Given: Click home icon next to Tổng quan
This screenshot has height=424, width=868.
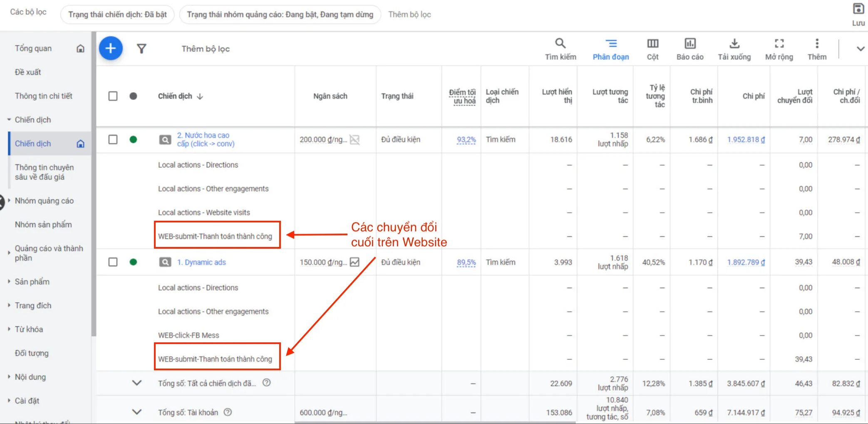Looking at the screenshot, I should pyautogui.click(x=80, y=48).
